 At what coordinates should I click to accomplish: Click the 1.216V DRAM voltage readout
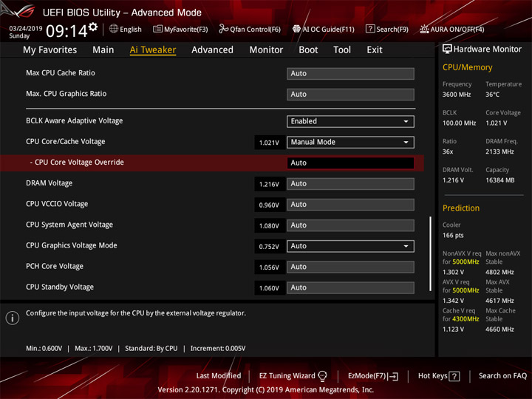coord(269,184)
